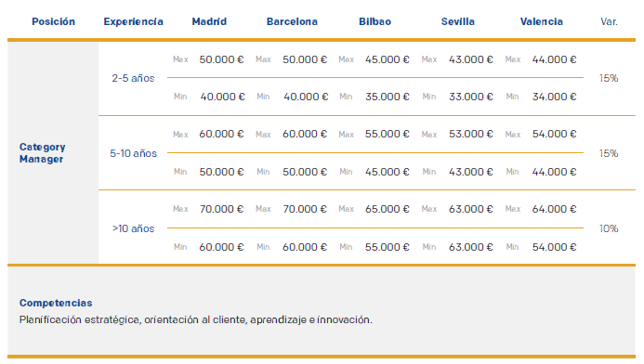
Task: Select Bilbao min salary 35.000 €
Action: (x=388, y=97)
